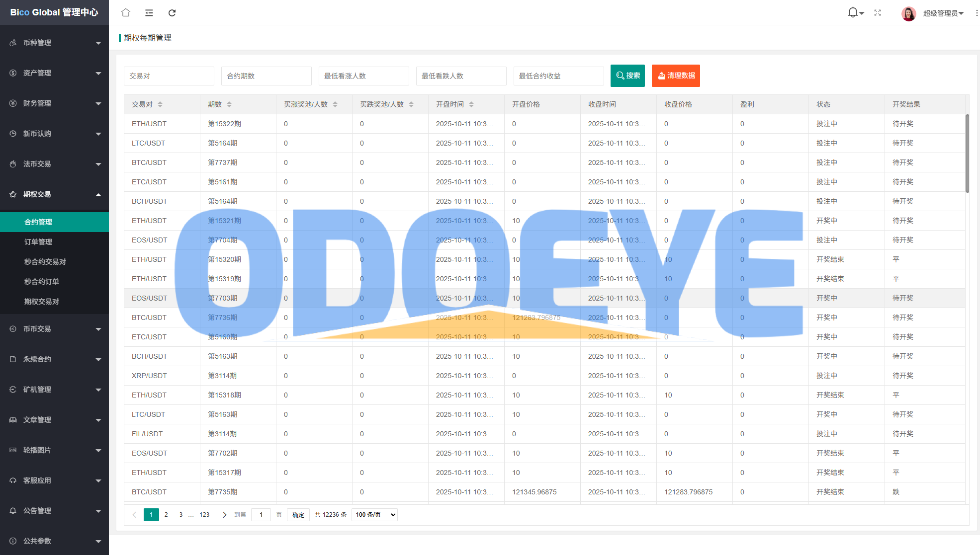Click the home icon in top bar
Image resolution: width=980 pixels, height=555 pixels.
126,12
